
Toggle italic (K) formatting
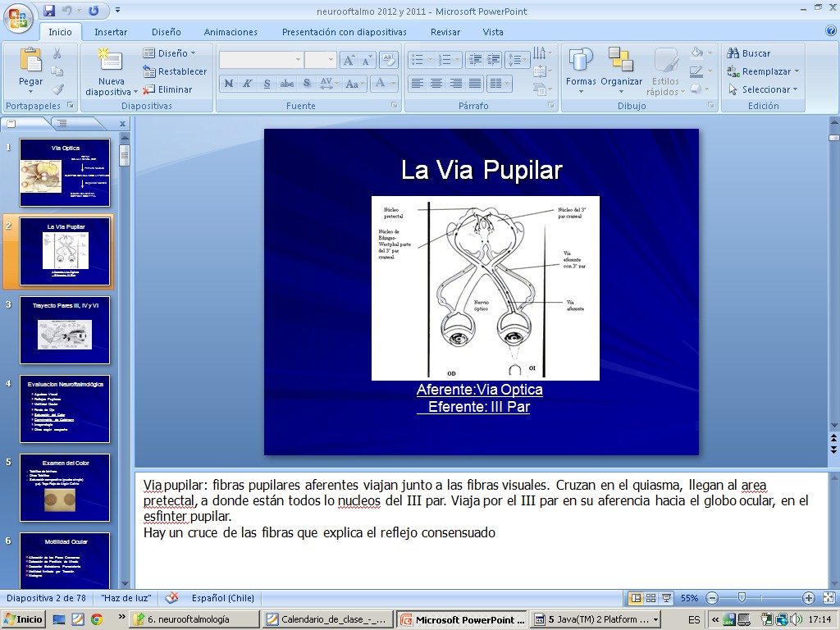pos(247,84)
